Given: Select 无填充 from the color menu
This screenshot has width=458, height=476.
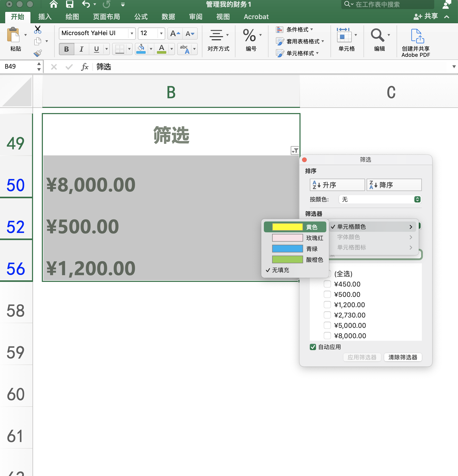Looking at the screenshot, I should click(x=281, y=270).
